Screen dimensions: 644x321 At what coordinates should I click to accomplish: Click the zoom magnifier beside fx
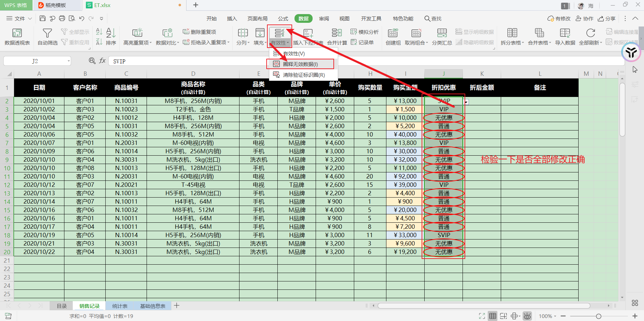[92, 61]
